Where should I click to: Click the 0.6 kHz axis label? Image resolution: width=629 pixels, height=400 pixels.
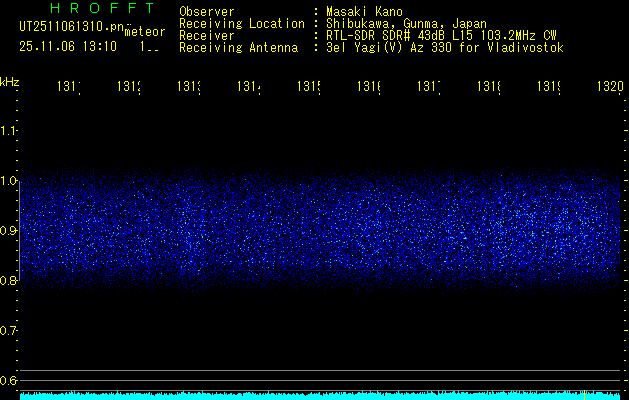click(x=9, y=381)
